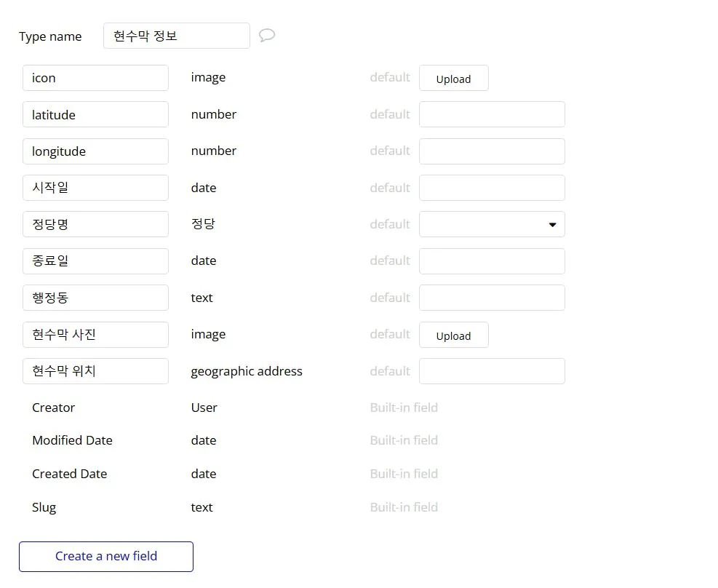
Task: Click Upload beside the 현수막 사진 field
Action: (453, 335)
